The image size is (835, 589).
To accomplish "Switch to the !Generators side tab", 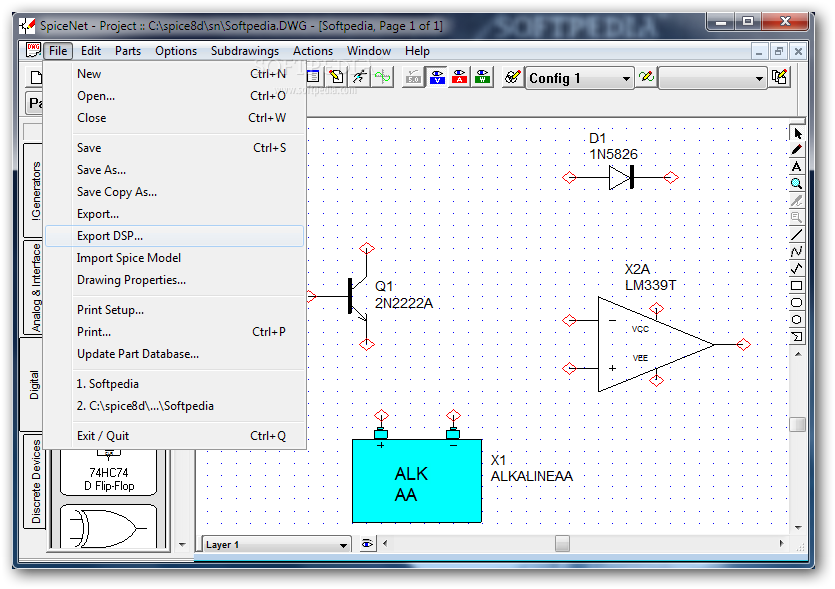I will [x=34, y=191].
